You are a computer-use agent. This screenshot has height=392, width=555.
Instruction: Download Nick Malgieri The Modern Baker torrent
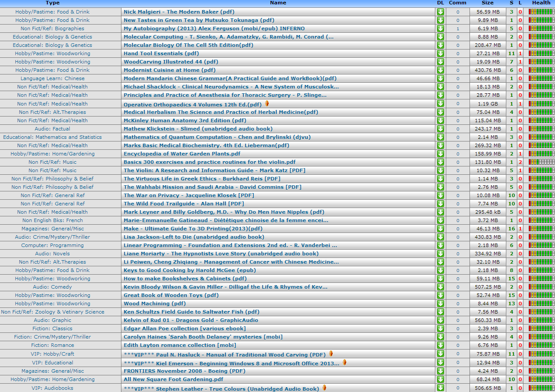coord(440,12)
